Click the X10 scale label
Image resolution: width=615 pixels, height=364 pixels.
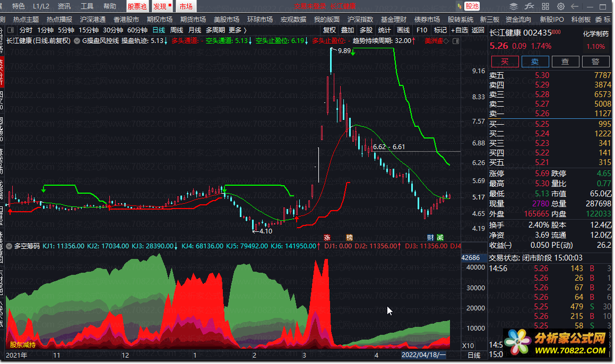(469, 345)
